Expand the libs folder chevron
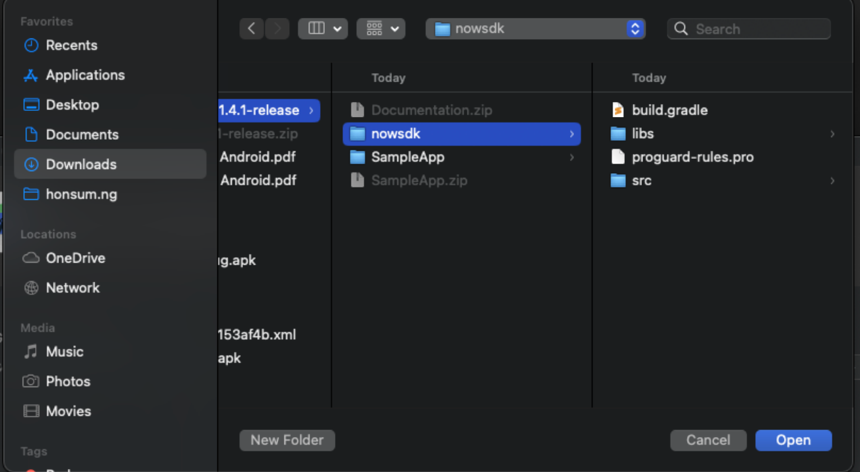Viewport: 860px width, 472px height. pos(832,134)
